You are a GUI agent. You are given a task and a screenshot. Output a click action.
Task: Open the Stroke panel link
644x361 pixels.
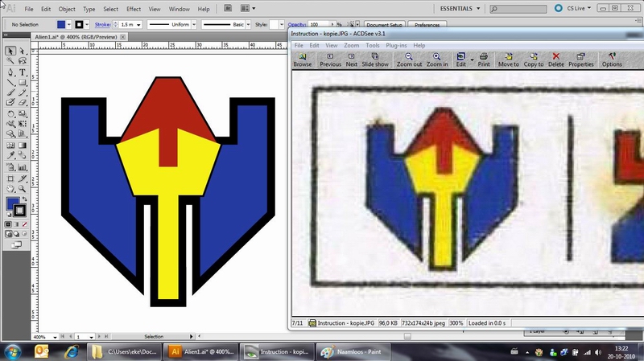coord(103,25)
